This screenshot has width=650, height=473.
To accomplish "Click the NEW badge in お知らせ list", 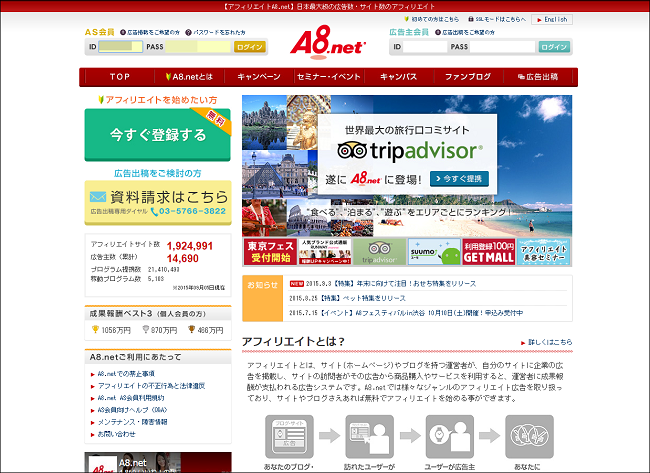I will [296, 284].
